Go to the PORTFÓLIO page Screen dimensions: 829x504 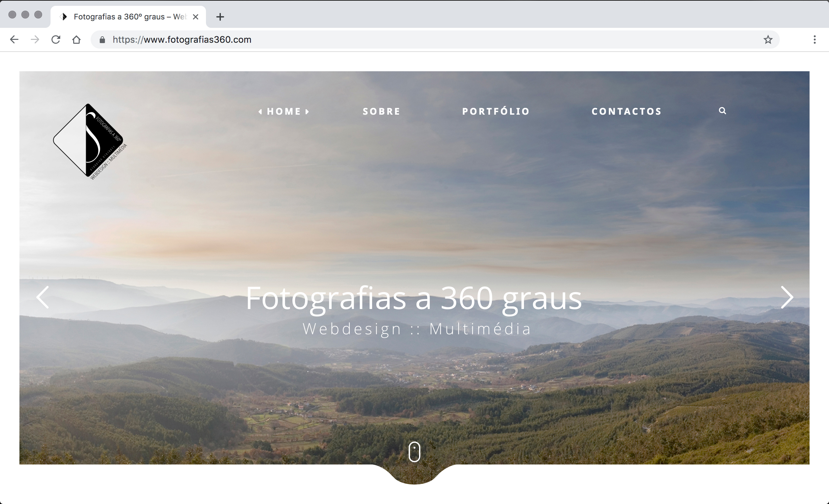pos(496,111)
